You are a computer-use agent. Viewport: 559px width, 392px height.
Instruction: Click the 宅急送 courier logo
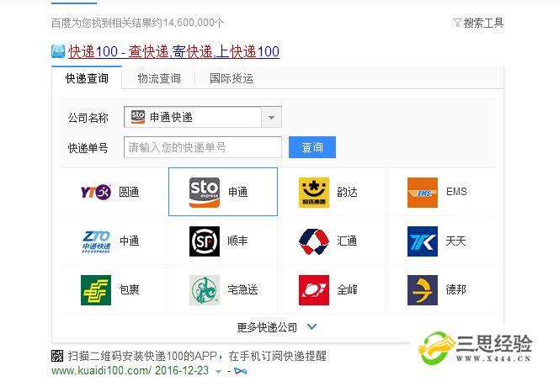click(205, 289)
